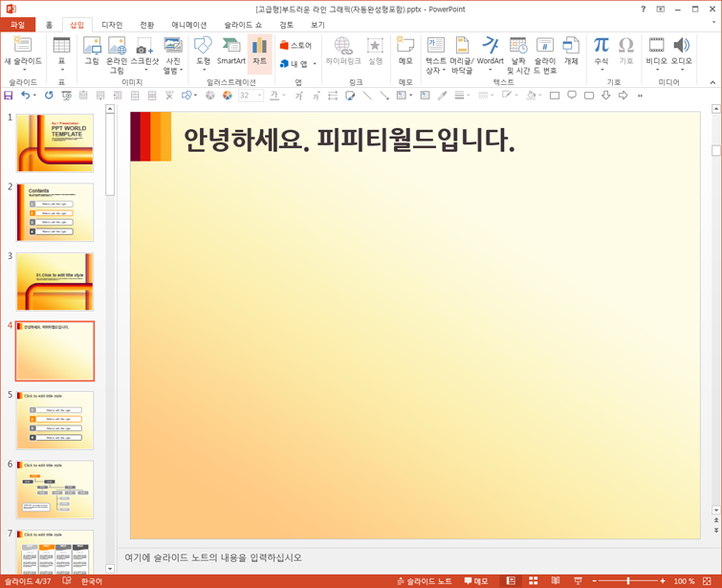Expand undo history dropdown arrow
The image size is (722, 588).
tap(34, 96)
